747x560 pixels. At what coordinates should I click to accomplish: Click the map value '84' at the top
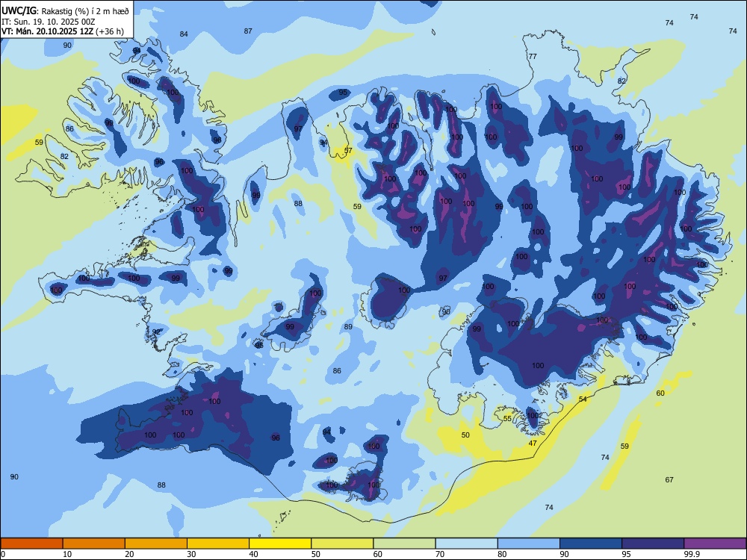[184, 34]
